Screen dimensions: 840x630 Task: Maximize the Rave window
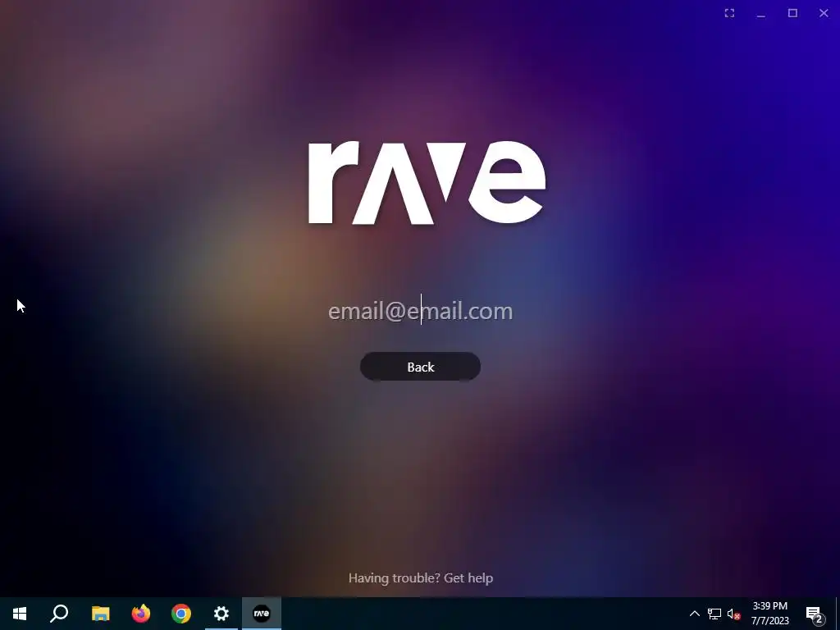click(792, 13)
